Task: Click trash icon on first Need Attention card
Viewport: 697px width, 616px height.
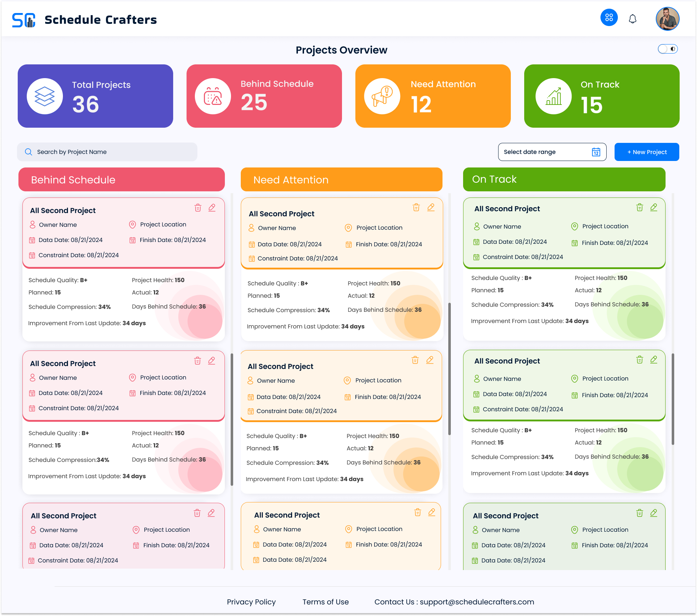Action: tap(416, 207)
